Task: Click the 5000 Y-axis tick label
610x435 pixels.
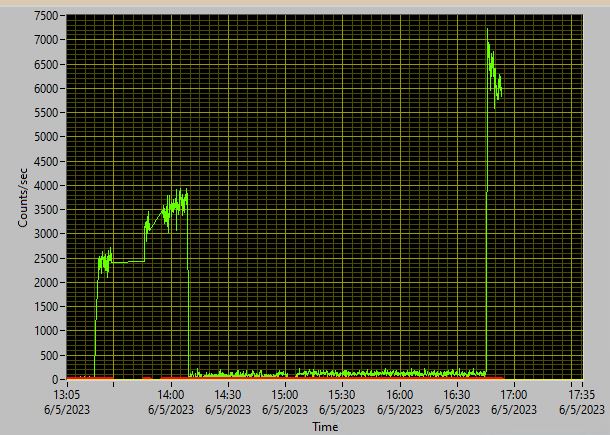Action: (x=46, y=137)
